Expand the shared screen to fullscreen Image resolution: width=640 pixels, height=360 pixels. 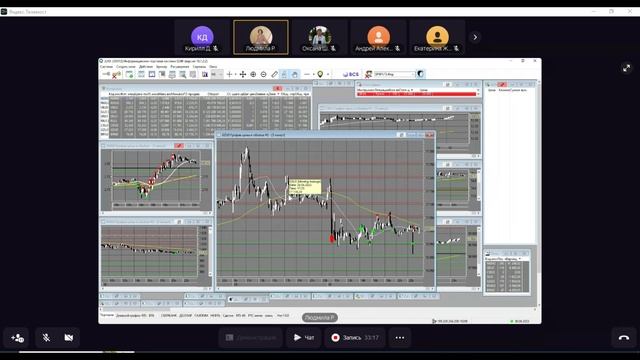pyautogui.click(x=627, y=68)
